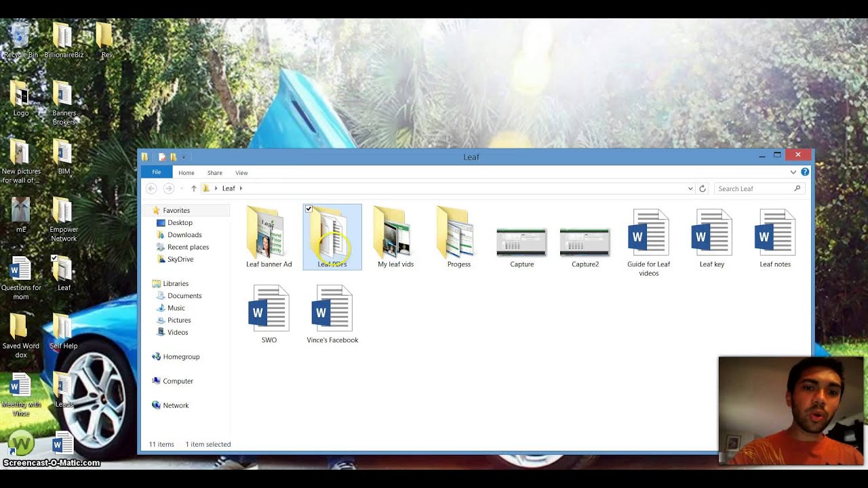Select the Rev desktop folder

click(x=106, y=39)
